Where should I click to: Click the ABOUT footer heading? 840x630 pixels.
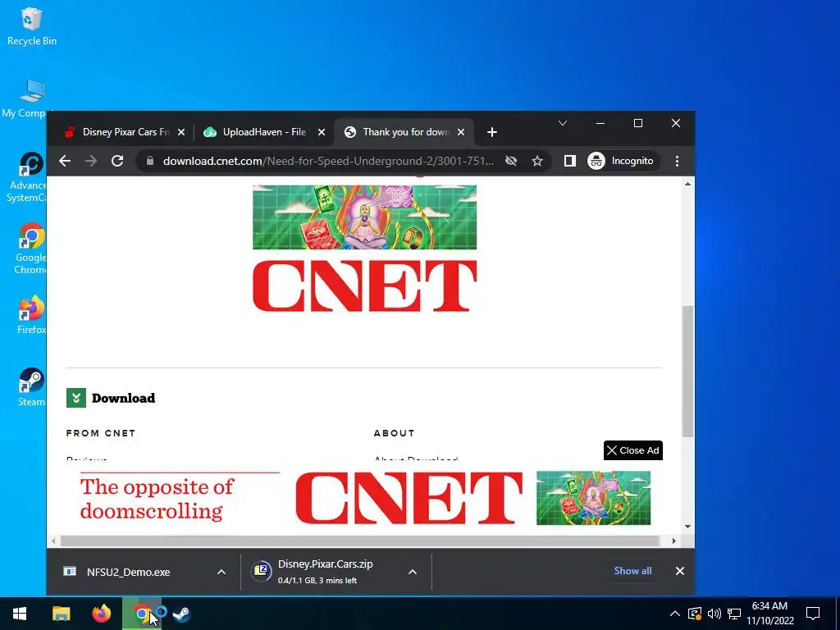tap(395, 433)
